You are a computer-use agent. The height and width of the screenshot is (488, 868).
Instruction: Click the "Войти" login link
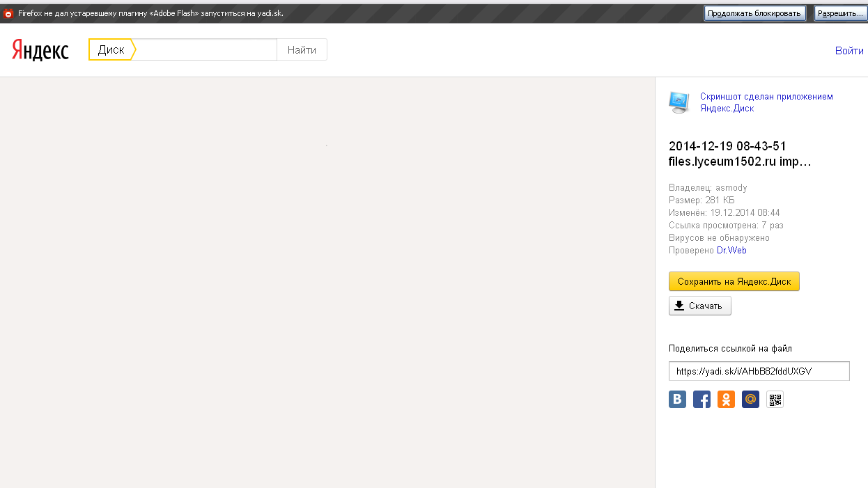[x=849, y=51]
